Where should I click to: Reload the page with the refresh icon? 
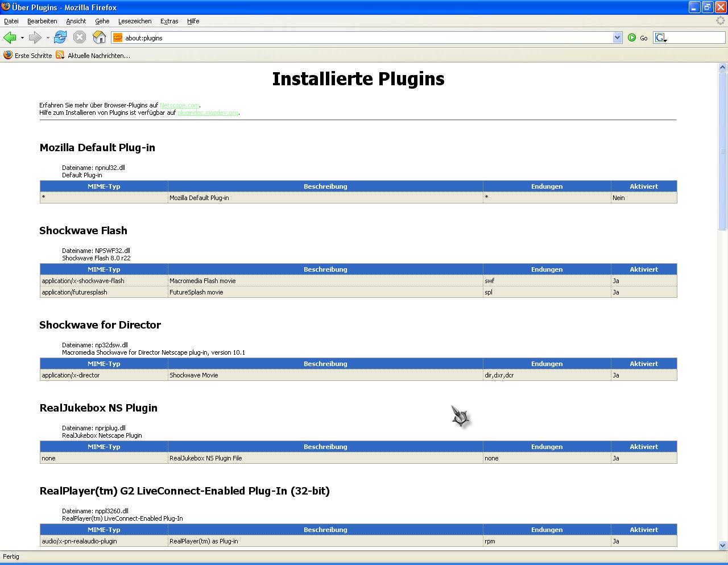click(x=60, y=38)
